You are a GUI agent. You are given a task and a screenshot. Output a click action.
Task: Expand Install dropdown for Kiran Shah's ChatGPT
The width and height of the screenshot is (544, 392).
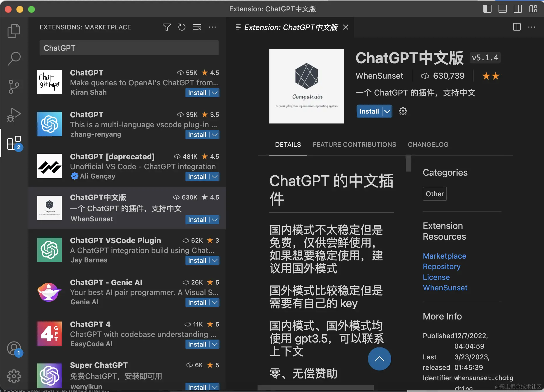[215, 93]
